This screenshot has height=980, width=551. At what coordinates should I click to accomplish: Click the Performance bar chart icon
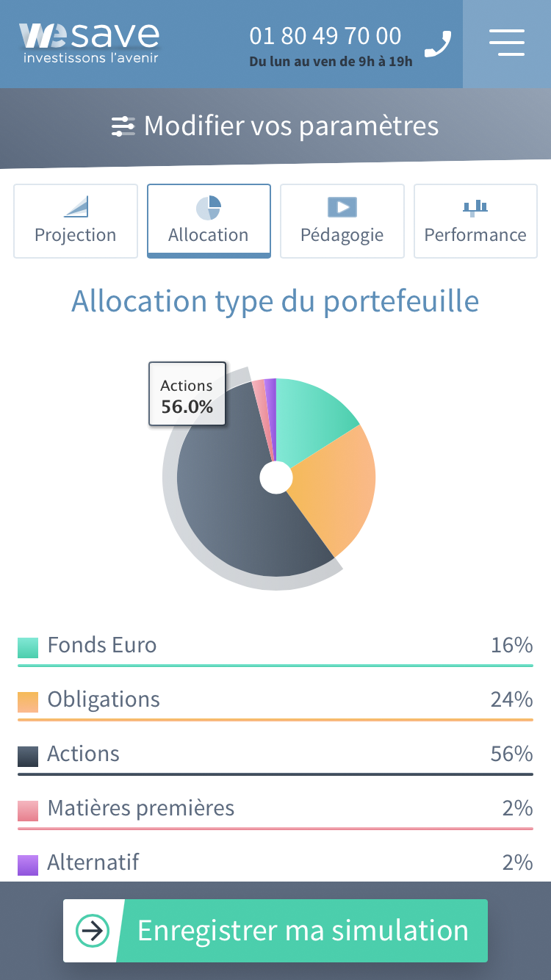475,207
